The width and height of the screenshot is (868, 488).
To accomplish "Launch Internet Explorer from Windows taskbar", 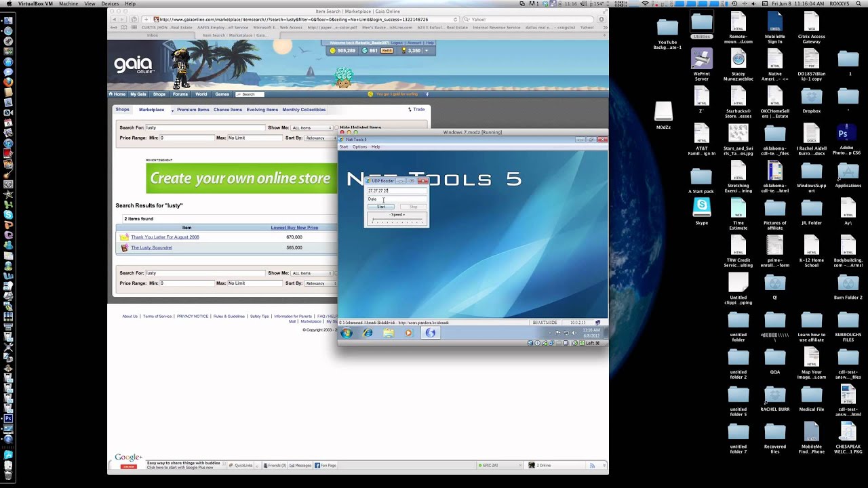I will 368,333.
